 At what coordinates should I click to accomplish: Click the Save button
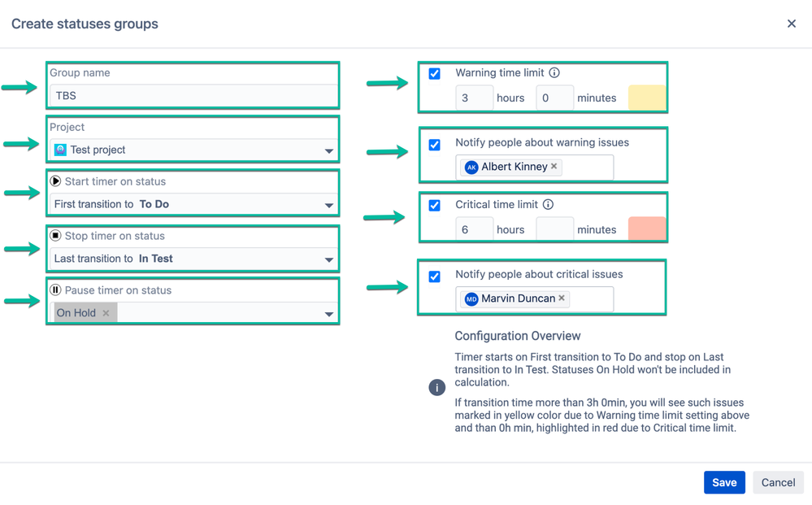[724, 482]
